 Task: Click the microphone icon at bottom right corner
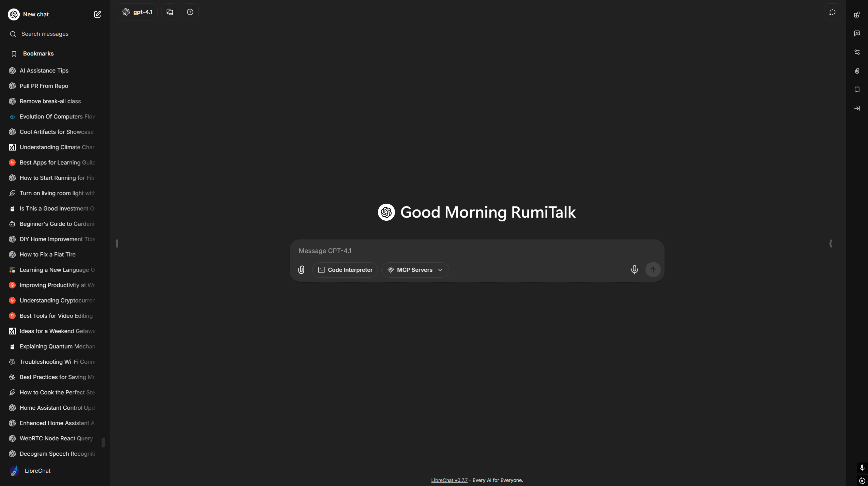point(862,468)
